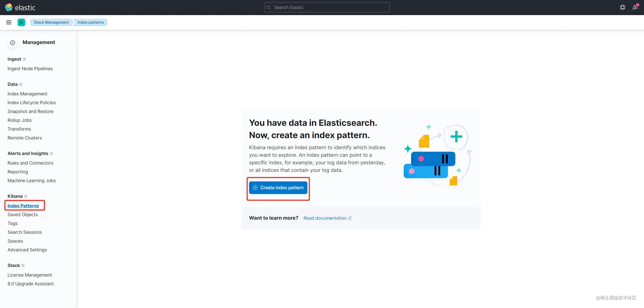
Task: Open Machine Learning Jobs
Action: 32,181
